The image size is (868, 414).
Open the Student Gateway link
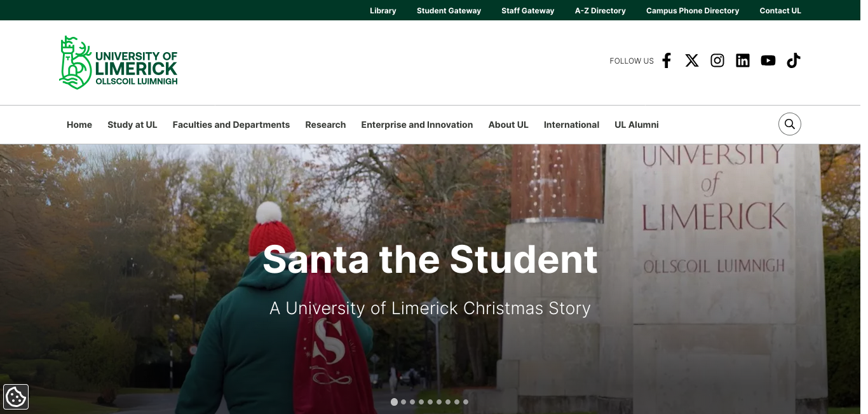point(449,10)
